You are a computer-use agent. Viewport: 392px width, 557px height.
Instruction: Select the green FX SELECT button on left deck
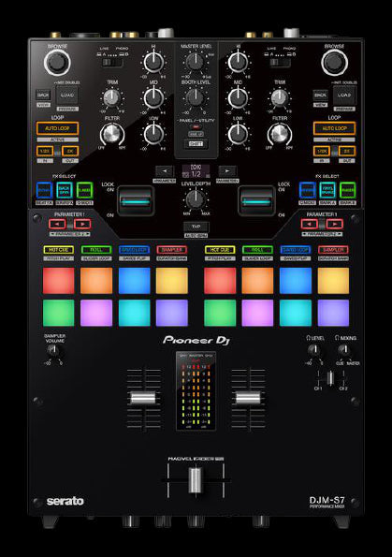tap(85, 191)
